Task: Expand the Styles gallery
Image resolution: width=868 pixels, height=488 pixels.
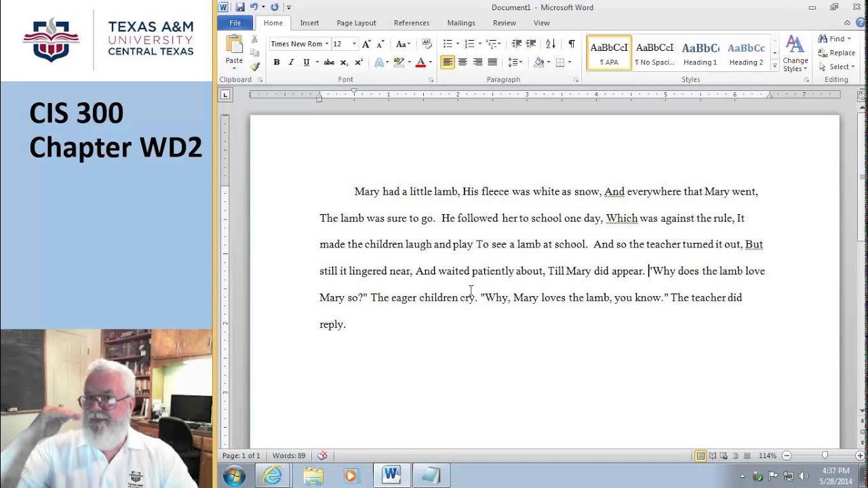Action: (x=774, y=66)
